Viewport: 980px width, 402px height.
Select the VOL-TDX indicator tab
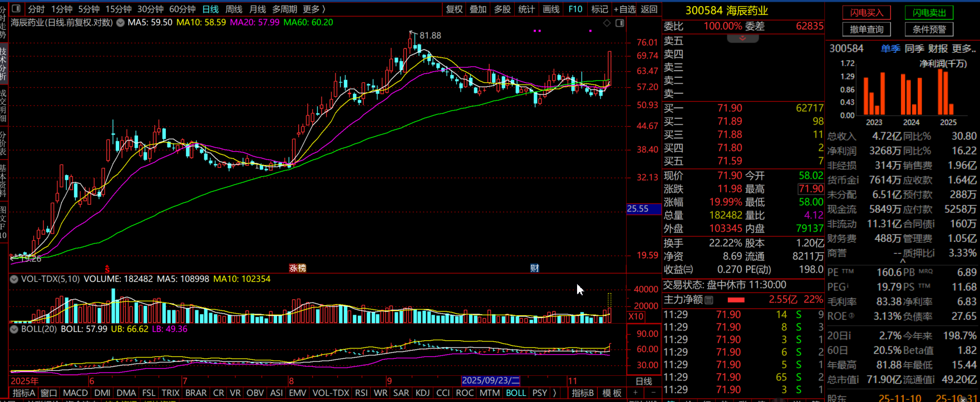[331, 393]
